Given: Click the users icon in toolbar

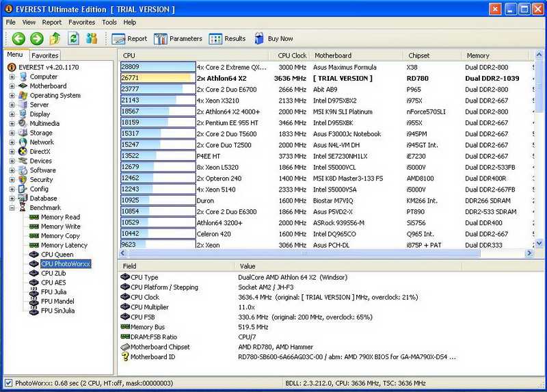Looking at the screenshot, I should [x=92, y=39].
